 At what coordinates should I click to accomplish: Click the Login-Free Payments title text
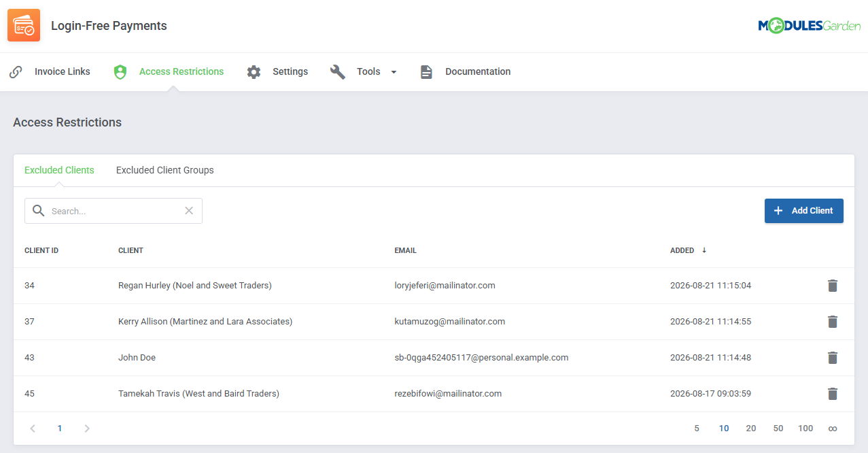[x=109, y=26]
